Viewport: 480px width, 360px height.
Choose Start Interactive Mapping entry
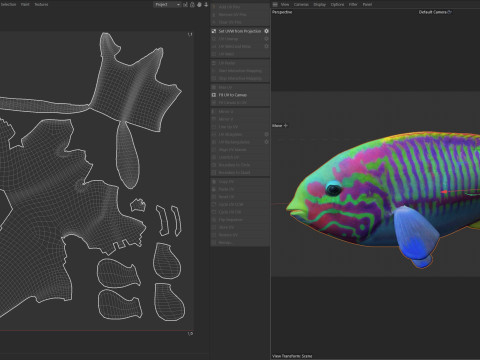click(240, 71)
